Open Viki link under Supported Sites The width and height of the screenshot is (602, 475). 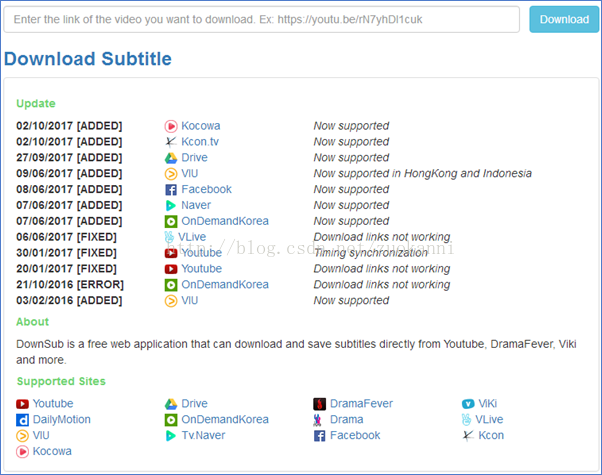(x=488, y=404)
